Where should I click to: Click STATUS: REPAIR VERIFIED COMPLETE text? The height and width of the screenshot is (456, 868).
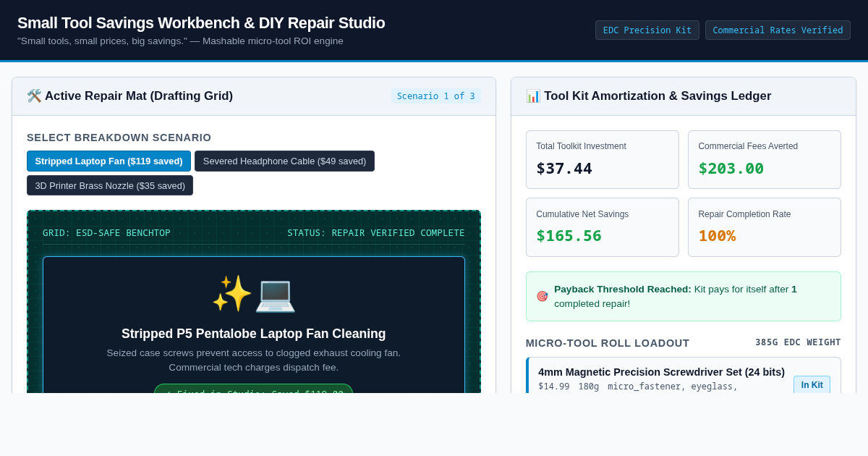pyautogui.click(x=376, y=233)
